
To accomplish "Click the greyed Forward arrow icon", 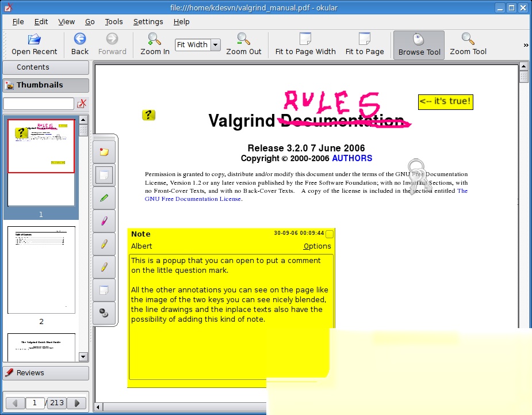I will click(x=112, y=39).
